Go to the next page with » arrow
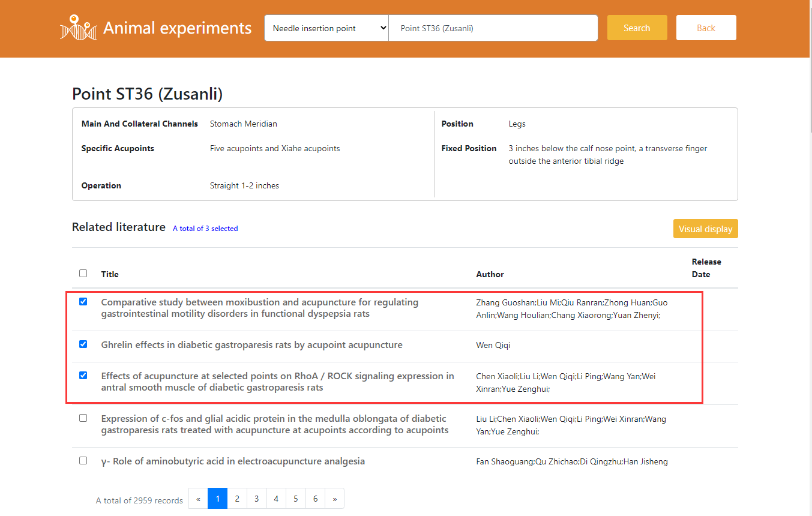 334,499
